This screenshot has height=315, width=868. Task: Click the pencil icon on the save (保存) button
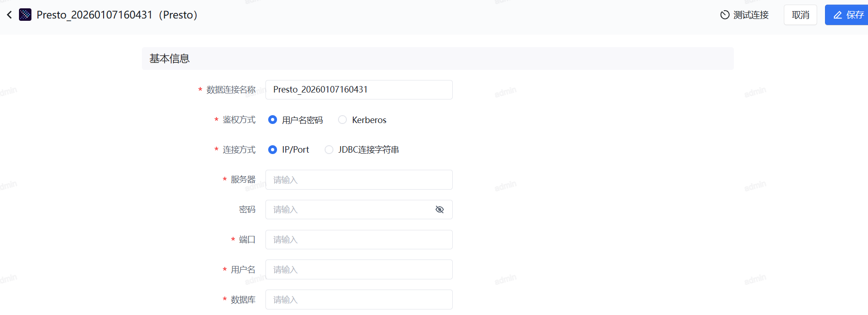(x=837, y=15)
